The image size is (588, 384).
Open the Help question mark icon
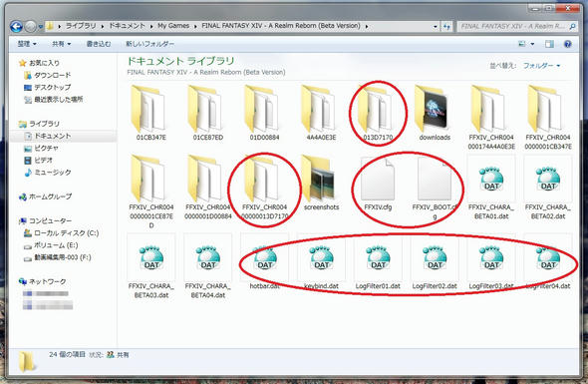tap(568, 44)
